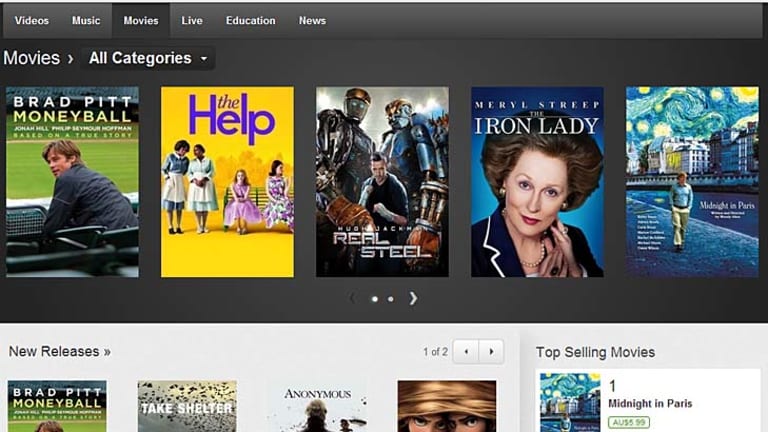Screen dimensions: 768x432
Task: Select the first carousel page dot
Action: pos(375,299)
